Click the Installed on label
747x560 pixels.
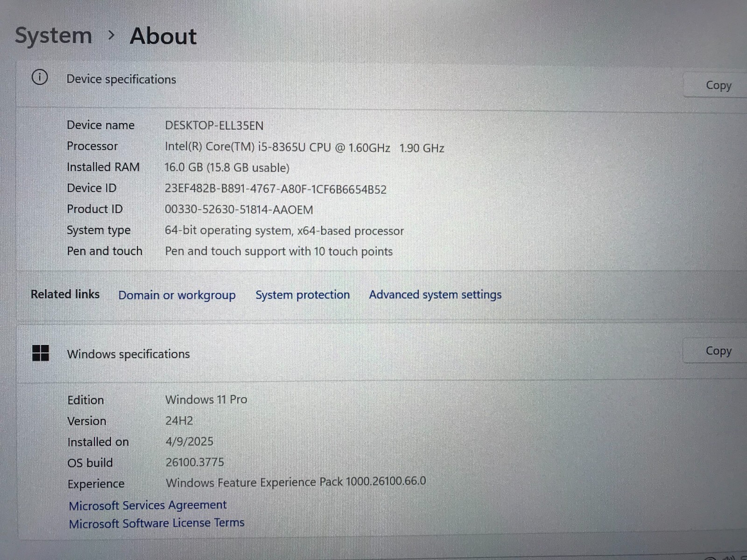tap(98, 442)
